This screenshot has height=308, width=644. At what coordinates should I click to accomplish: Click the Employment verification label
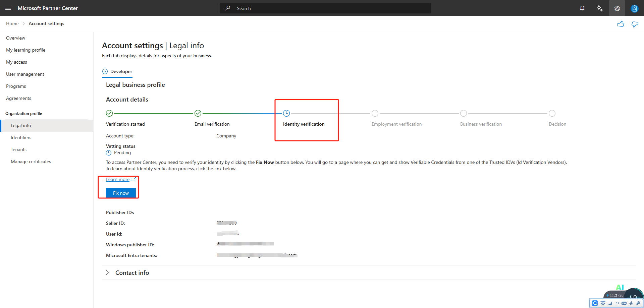coord(396,124)
